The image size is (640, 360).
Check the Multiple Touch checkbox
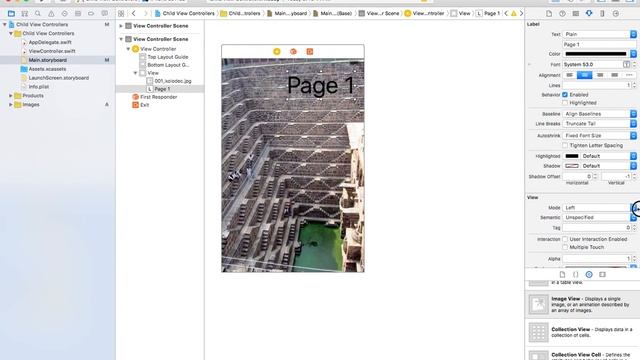click(x=565, y=247)
